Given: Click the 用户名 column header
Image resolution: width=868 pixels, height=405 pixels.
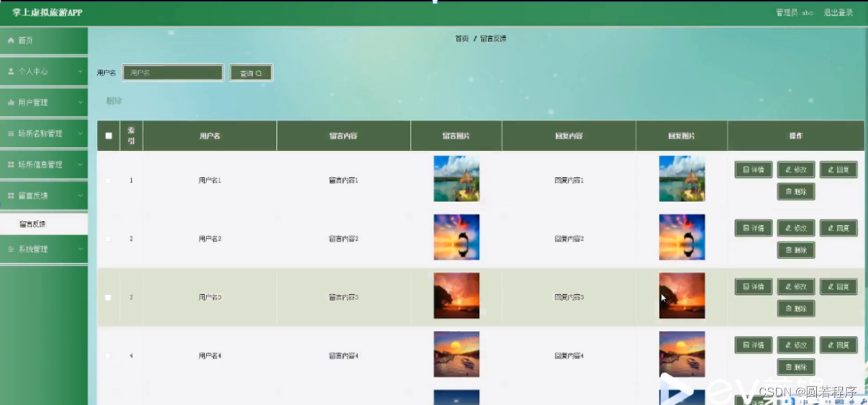Looking at the screenshot, I should 210,136.
